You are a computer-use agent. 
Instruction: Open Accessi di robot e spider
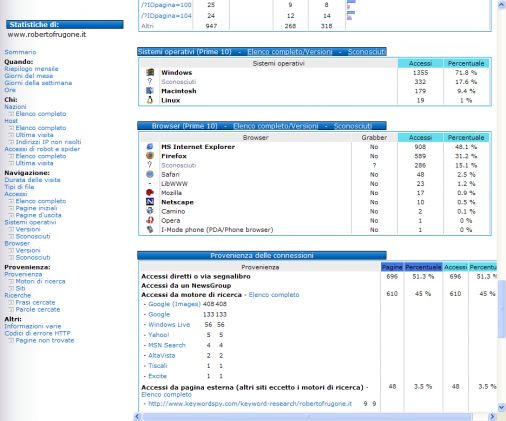pyautogui.click(x=42, y=149)
